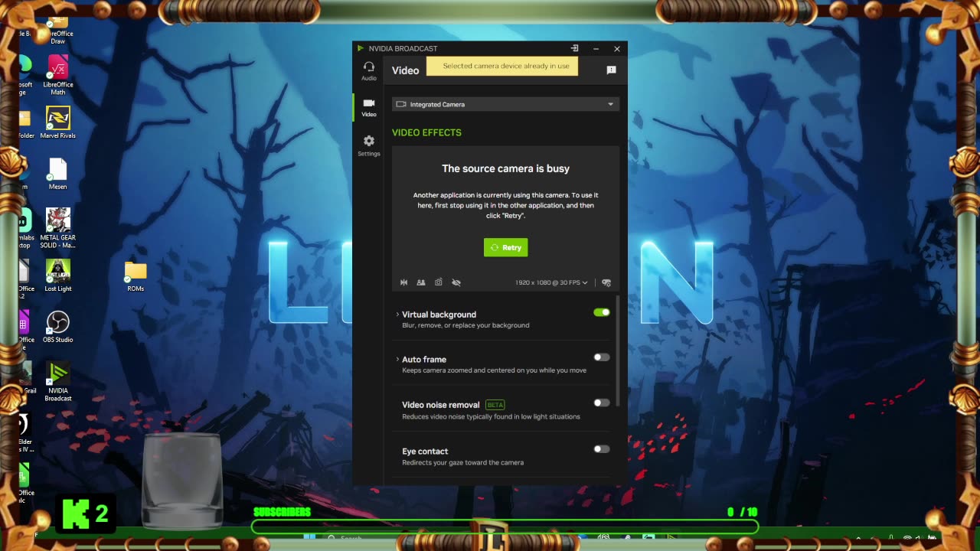
Task: Select the Mesen file desktop icon
Action: (58, 174)
